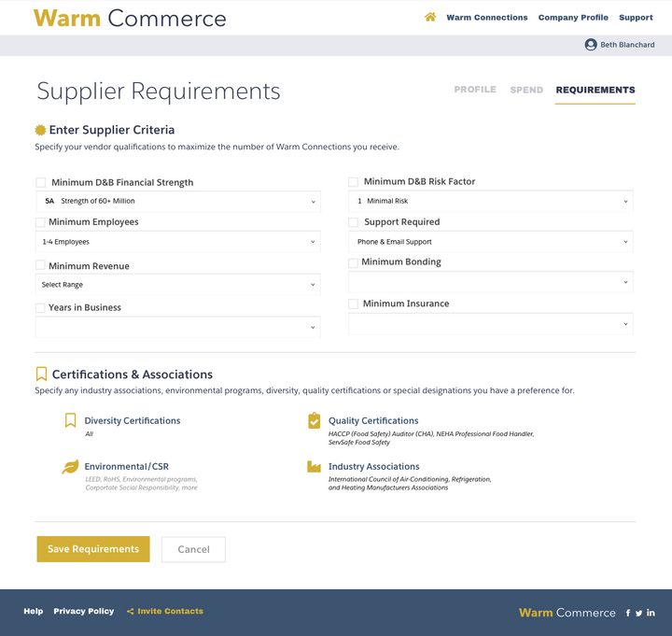Viewport: 672px width, 636px height.
Task: Enable Minimum D&B Financial Strength checkbox
Action: coord(40,183)
